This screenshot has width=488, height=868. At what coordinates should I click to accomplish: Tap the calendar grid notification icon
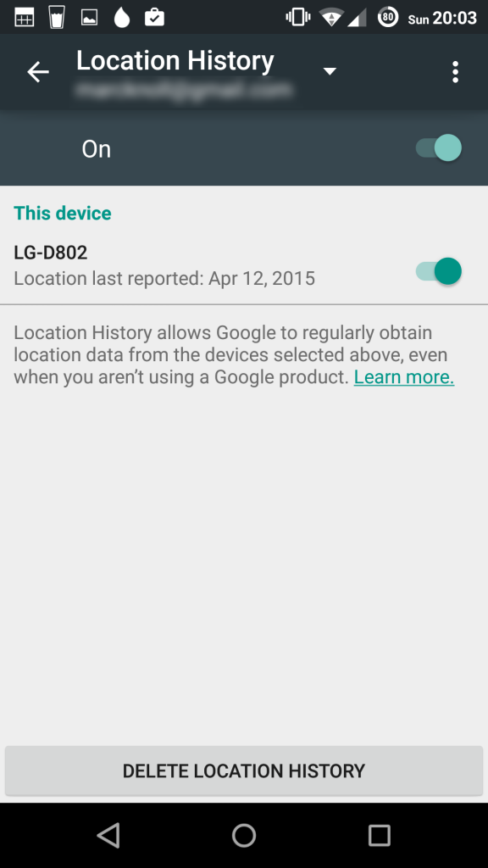click(x=24, y=18)
